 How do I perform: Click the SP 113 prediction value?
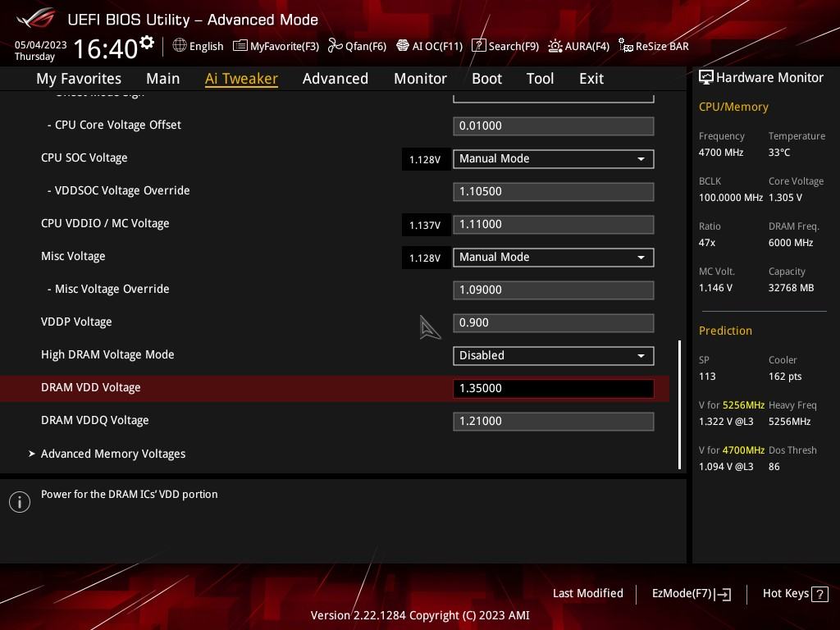click(707, 376)
